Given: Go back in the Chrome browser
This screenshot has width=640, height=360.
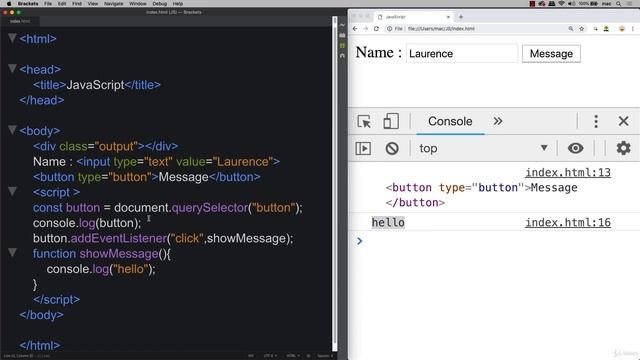Looking at the screenshot, I should point(355,29).
